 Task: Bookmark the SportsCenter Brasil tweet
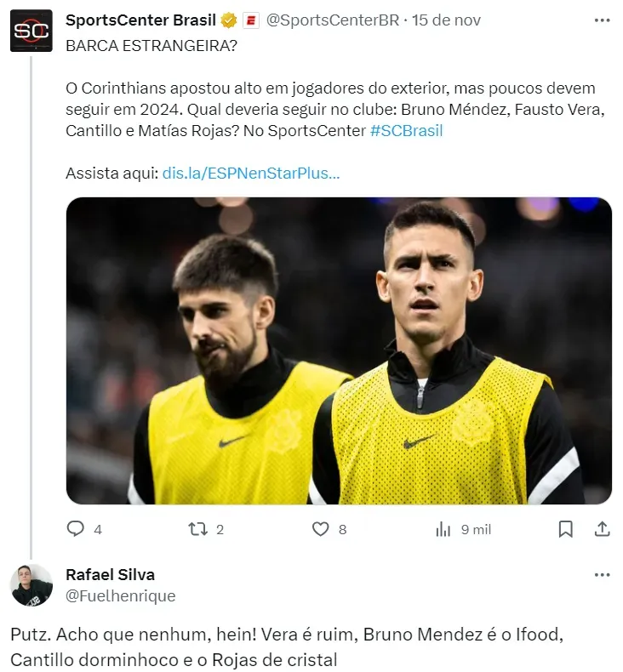[565, 529]
